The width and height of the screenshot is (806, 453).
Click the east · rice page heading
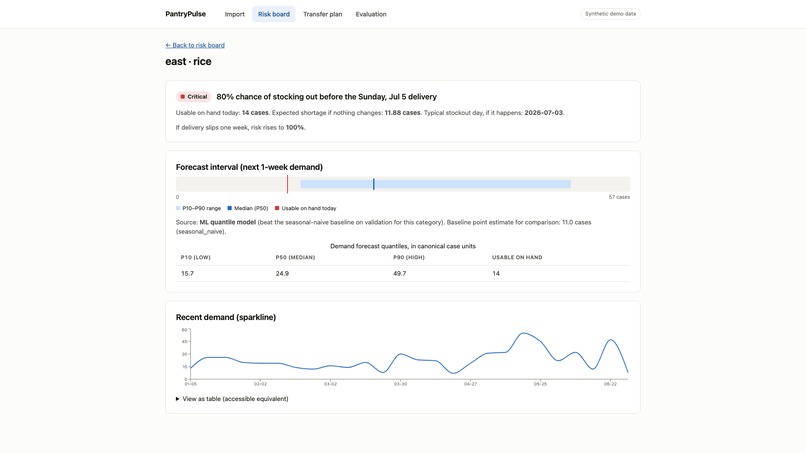(188, 62)
